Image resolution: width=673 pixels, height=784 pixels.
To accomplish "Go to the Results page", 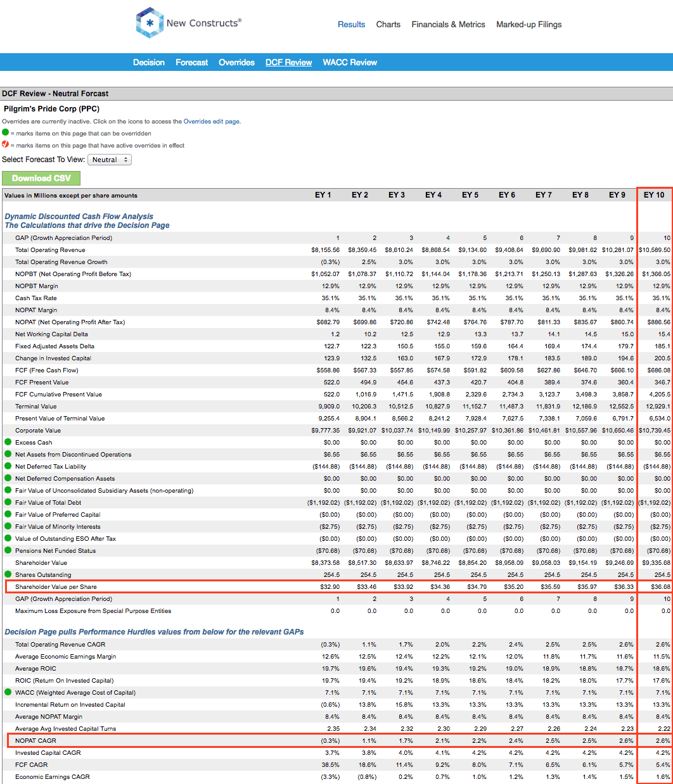I will pos(351,25).
